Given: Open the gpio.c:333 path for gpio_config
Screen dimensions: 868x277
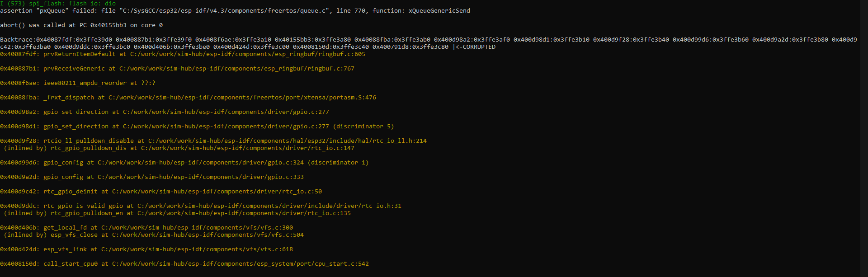Looking at the screenshot, I should tap(200, 177).
